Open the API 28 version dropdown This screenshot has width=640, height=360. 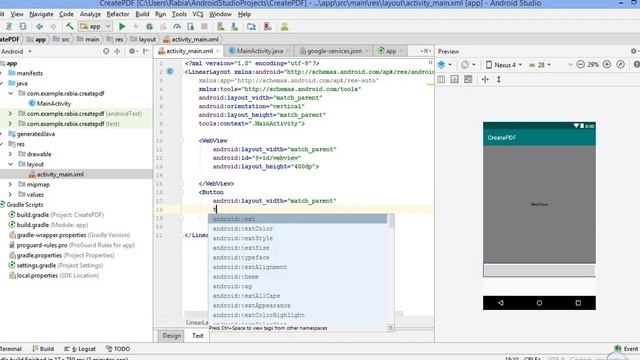pos(540,64)
